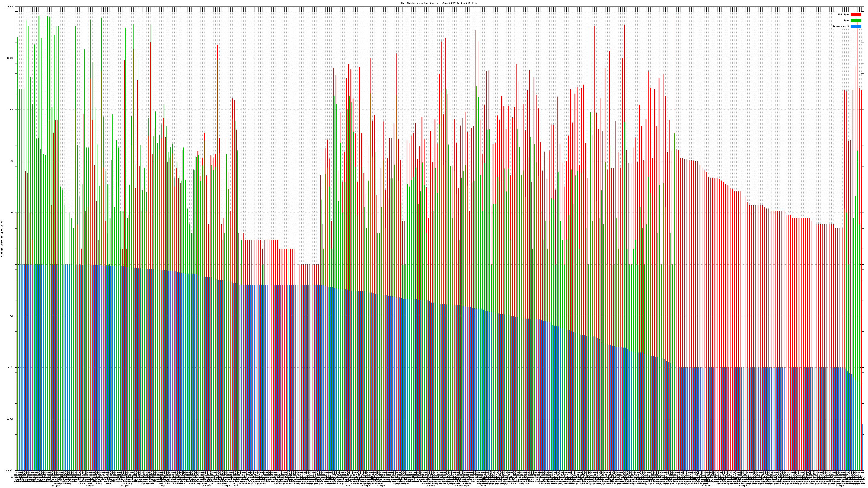This screenshot has height=488, width=868.
Task: Click the 100000 y-axis tick label
Action: pyautogui.click(x=10, y=7)
